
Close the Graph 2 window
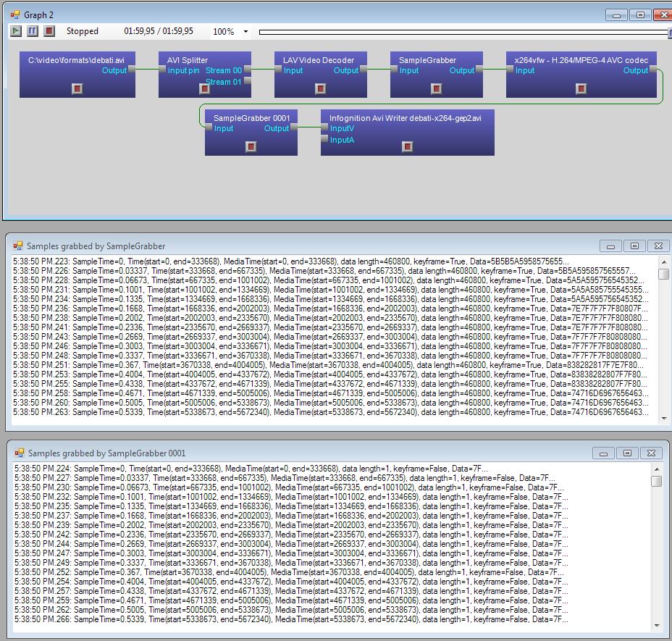[x=663, y=15]
